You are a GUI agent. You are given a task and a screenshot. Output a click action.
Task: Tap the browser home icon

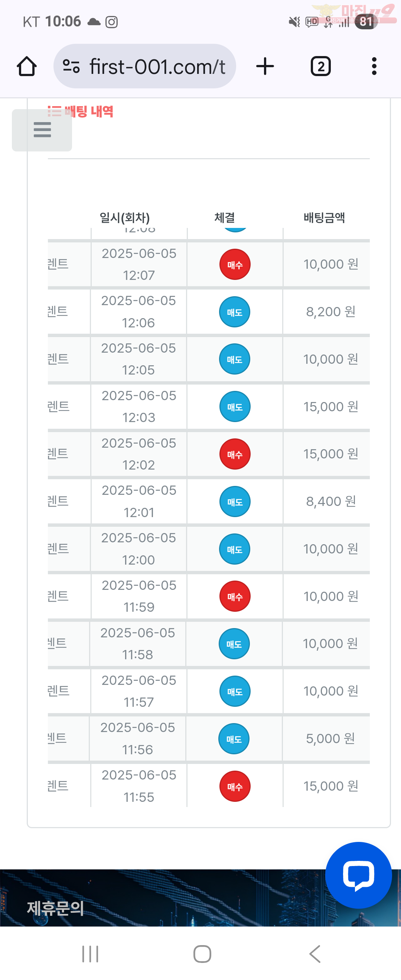pos(27,66)
